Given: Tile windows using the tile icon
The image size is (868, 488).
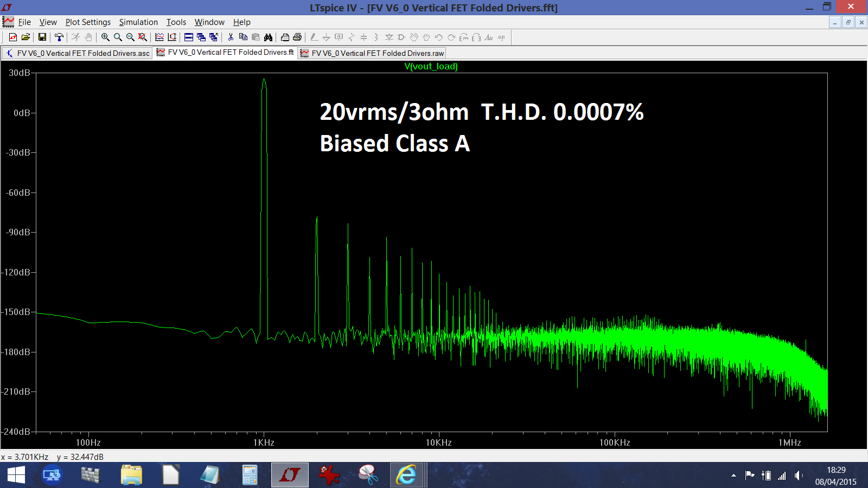Looking at the screenshot, I should point(189,37).
